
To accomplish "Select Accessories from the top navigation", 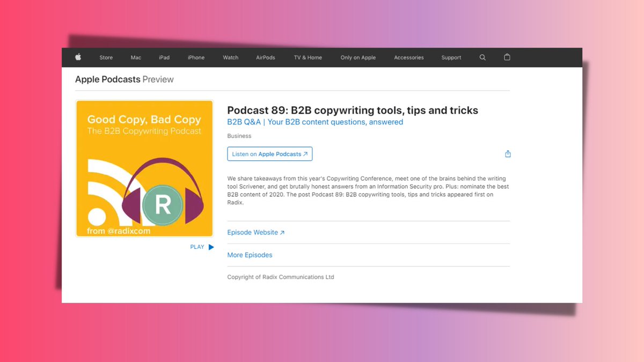I will coord(408,57).
